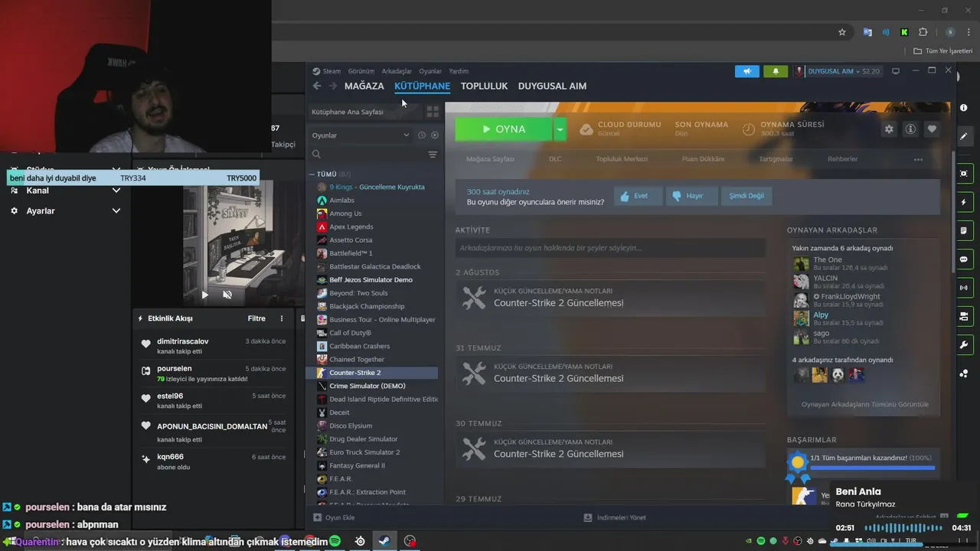Open the KÜTÜPHANE tab
The width and height of the screenshot is (980, 551).
coord(422,86)
